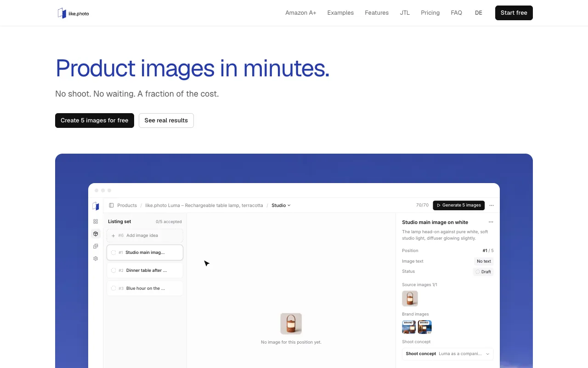Click the 70/70 credits counter
The width and height of the screenshot is (588, 368).
422,205
